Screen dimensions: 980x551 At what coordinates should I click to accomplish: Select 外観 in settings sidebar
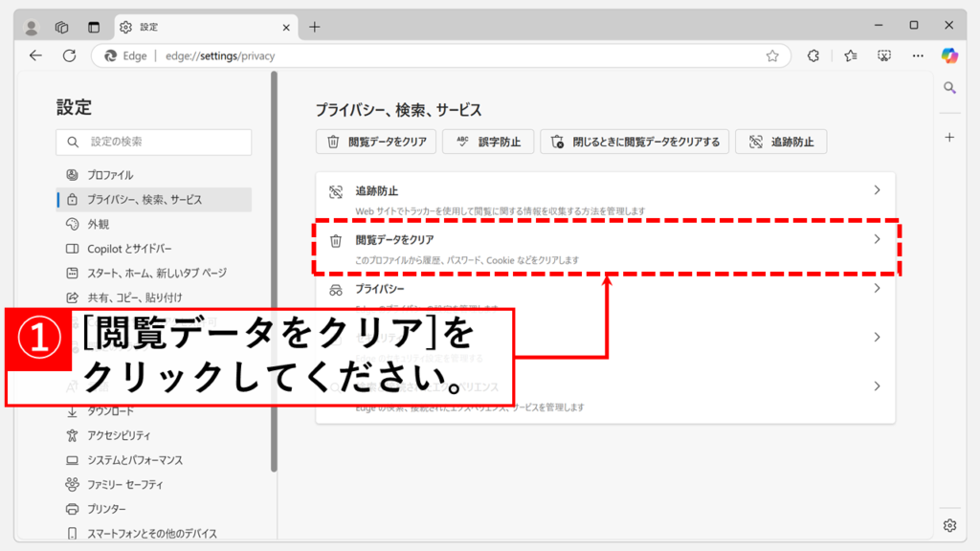(99, 224)
